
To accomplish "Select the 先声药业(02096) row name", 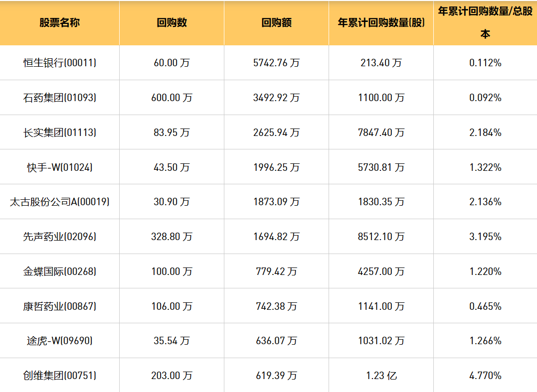I will coord(59,237).
